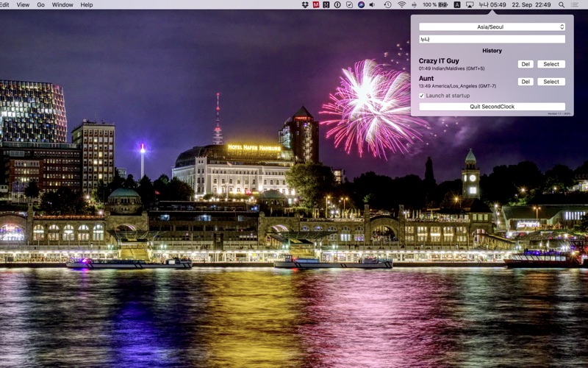Screen dimensions: 588x368
Task: Click the clock label text field
Action: point(492,39)
